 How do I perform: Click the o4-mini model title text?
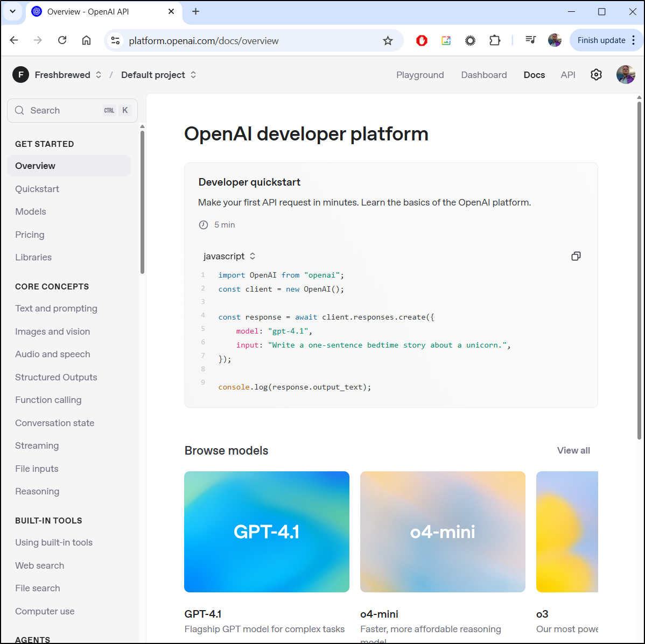coord(379,614)
